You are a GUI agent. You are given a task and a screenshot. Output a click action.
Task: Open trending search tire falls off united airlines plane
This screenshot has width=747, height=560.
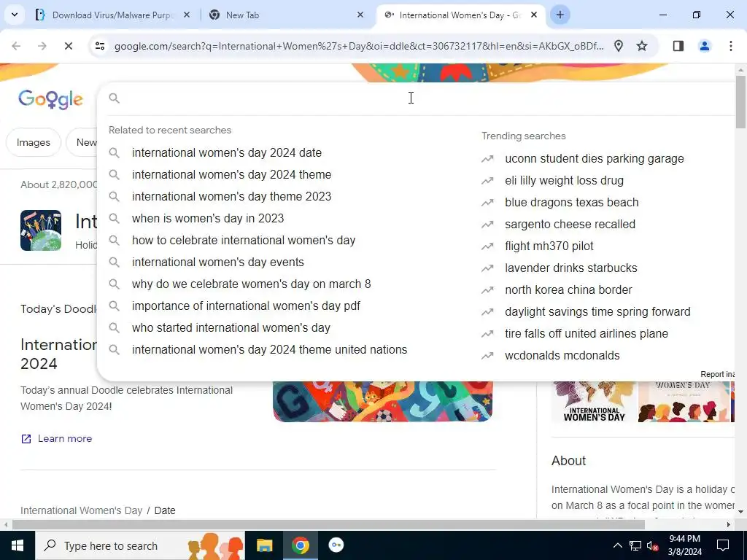587,334
